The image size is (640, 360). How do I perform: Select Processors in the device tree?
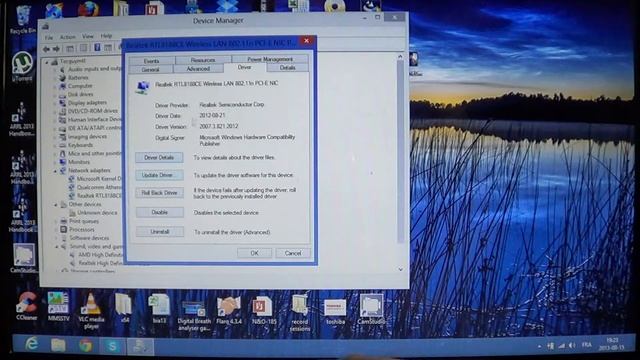point(82,230)
